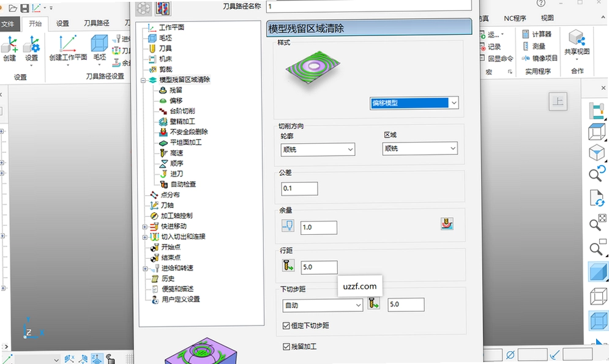Open the 下切步距 自动 dropdown
Image resolution: width=609 pixels, height=364 pixels.
click(x=323, y=305)
